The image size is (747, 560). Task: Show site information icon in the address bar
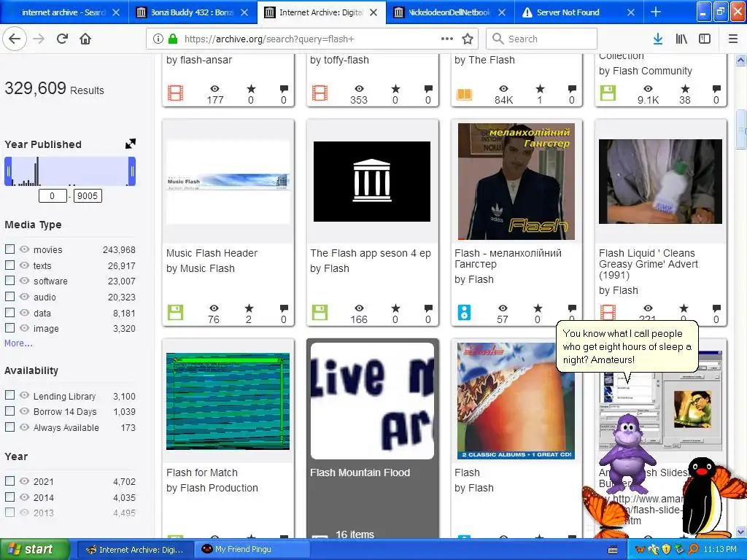(x=158, y=39)
